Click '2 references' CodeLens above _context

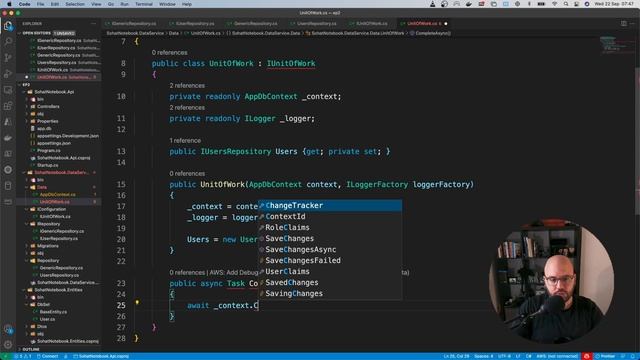coord(187,86)
